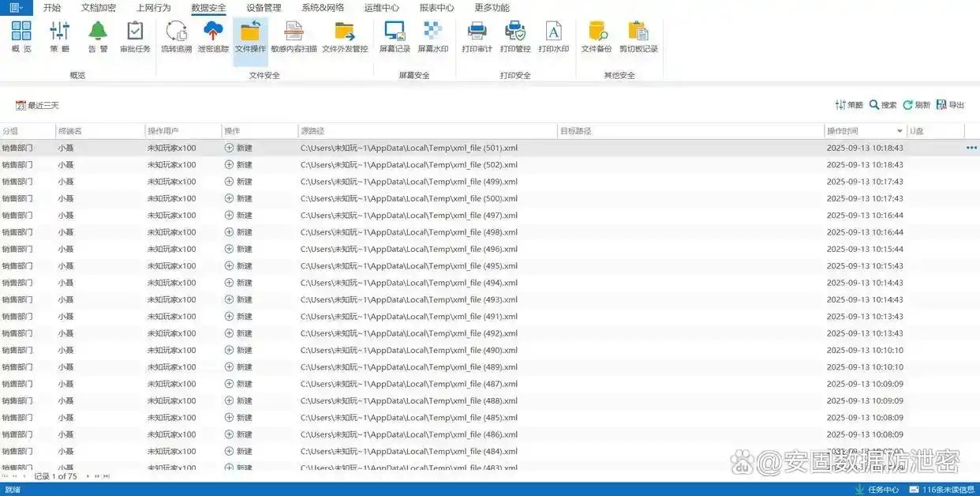This screenshot has width=980, height=496.
Task: Switch to the 上网行为 tab
Action: click(153, 8)
